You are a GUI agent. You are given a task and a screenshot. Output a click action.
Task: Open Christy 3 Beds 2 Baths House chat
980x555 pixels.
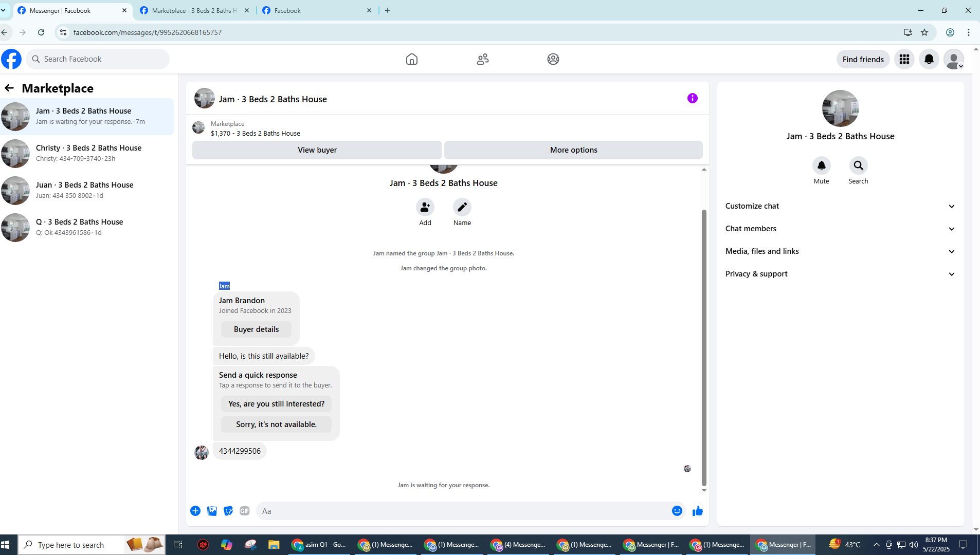[87, 153]
